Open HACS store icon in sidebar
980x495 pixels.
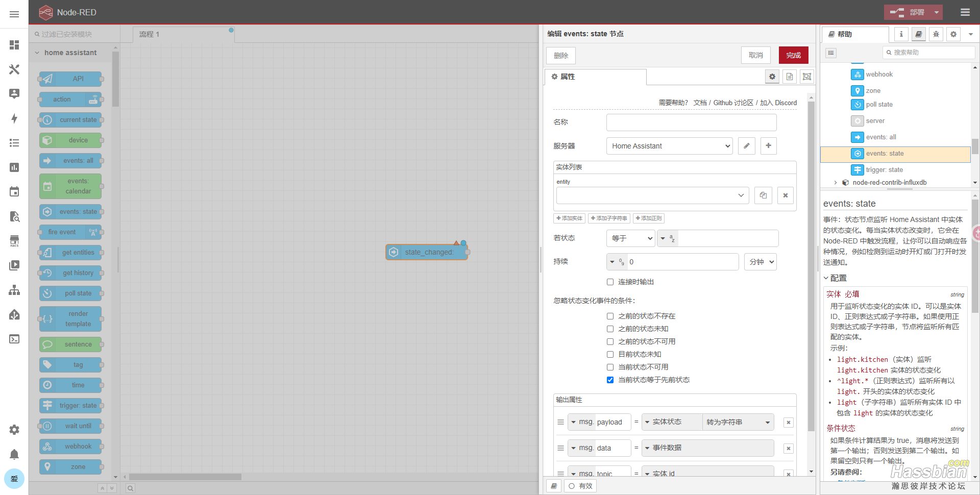click(x=14, y=241)
